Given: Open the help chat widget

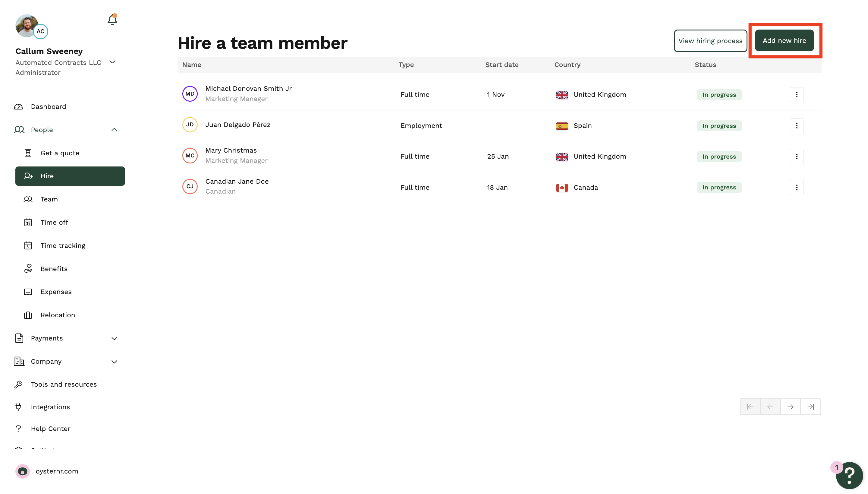Looking at the screenshot, I should pyautogui.click(x=849, y=475).
